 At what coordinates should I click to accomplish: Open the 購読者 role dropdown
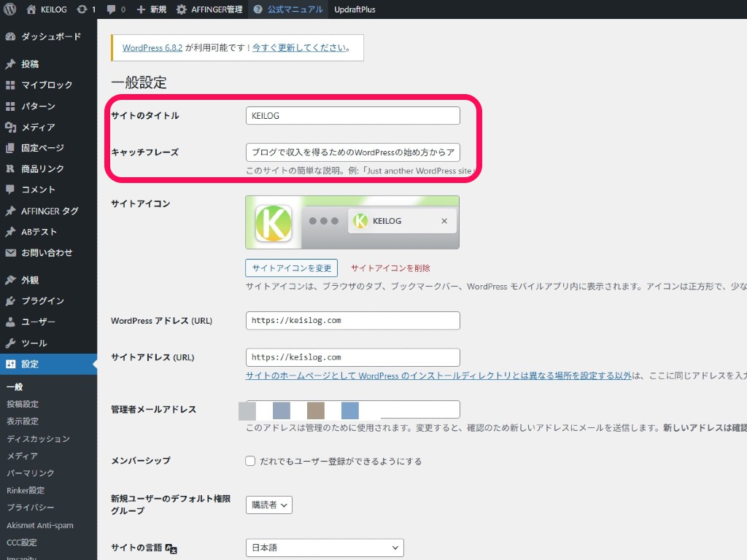pyautogui.click(x=269, y=505)
